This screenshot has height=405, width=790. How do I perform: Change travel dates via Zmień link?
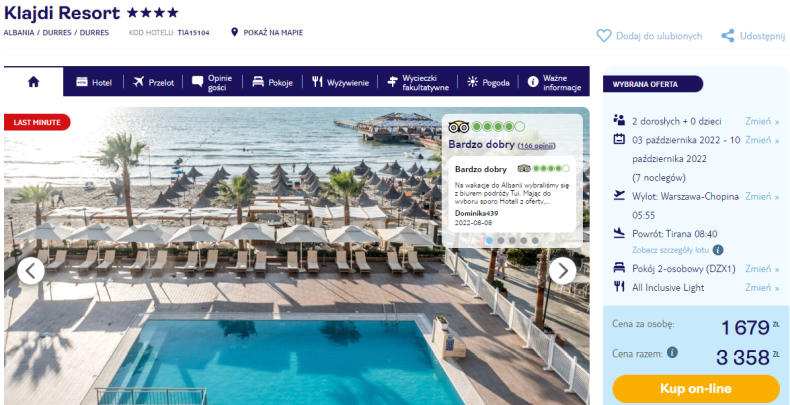[762, 140]
